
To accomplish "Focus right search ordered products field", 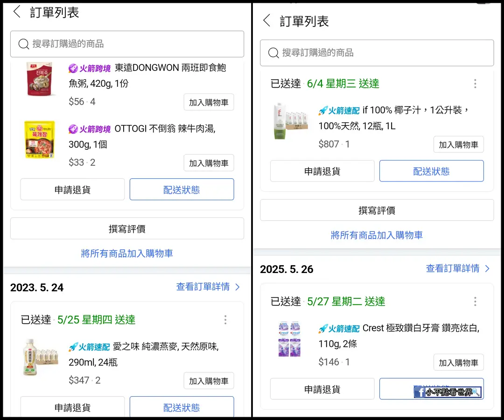I will 377,53.
